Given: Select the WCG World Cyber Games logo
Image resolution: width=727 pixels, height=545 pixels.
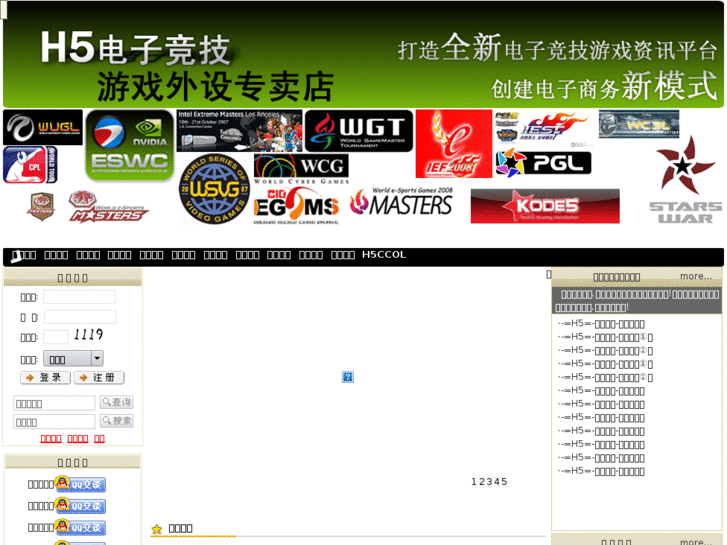Looking at the screenshot, I should coord(301,169).
